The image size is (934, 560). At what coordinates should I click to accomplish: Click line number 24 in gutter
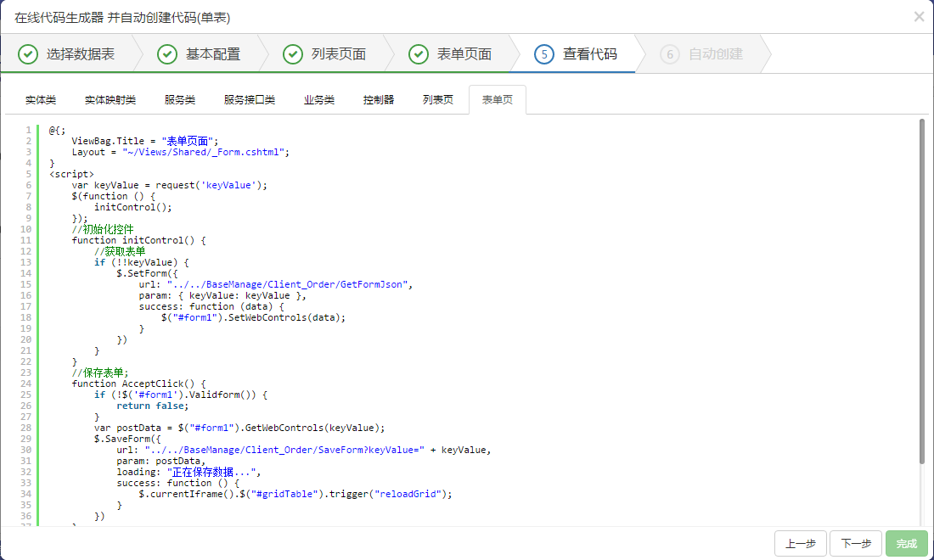(25, 384)
